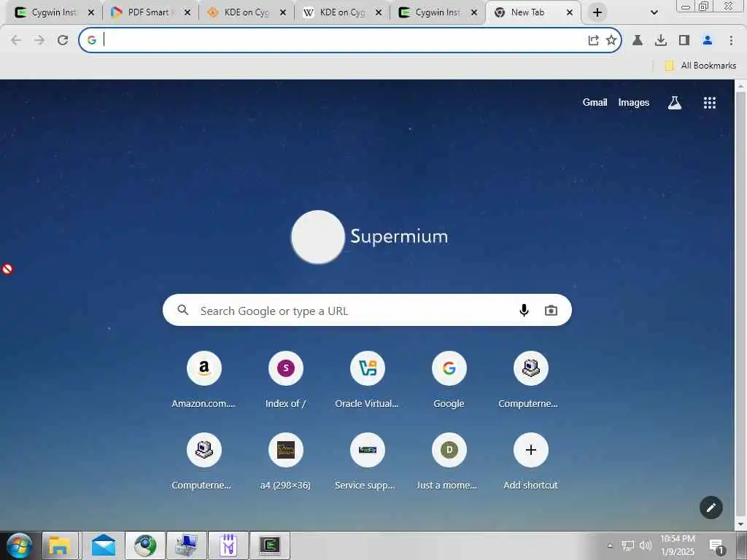Open the bottom-row Computerne... shortcut

click(x=204, y=462)
